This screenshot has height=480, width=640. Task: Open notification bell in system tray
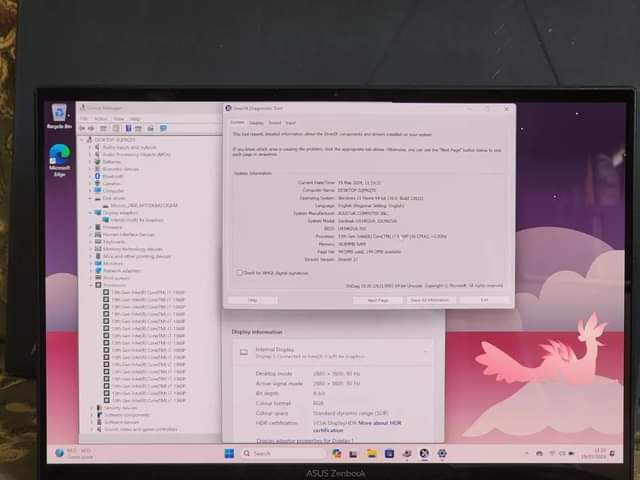612,453
